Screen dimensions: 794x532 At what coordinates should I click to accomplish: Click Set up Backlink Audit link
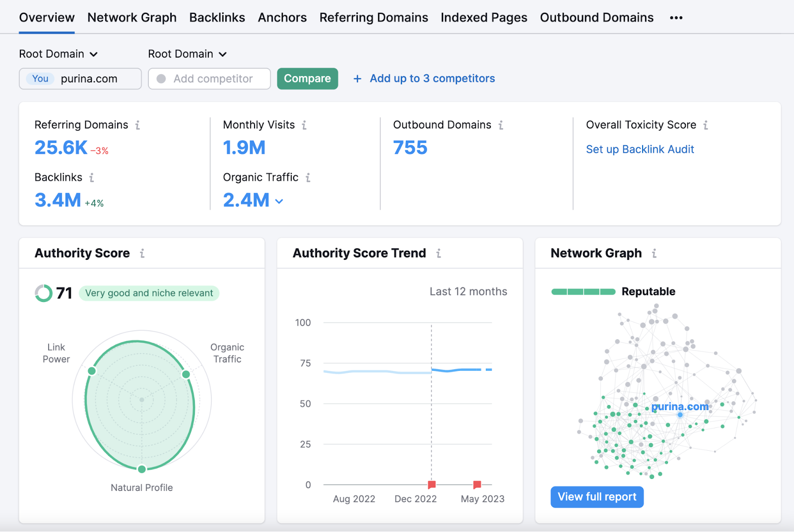(640, 149)
